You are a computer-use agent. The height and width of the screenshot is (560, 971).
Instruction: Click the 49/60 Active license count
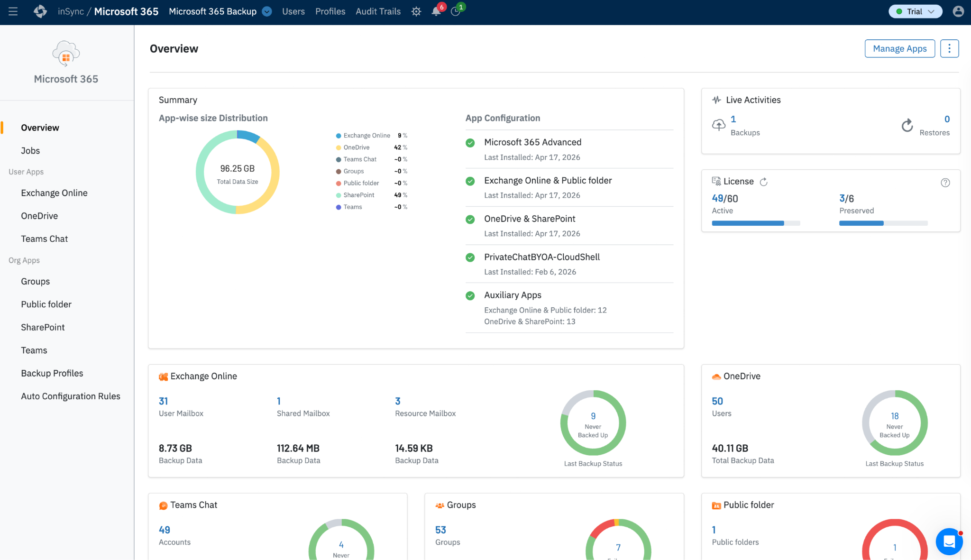click(x=725, y=199)
